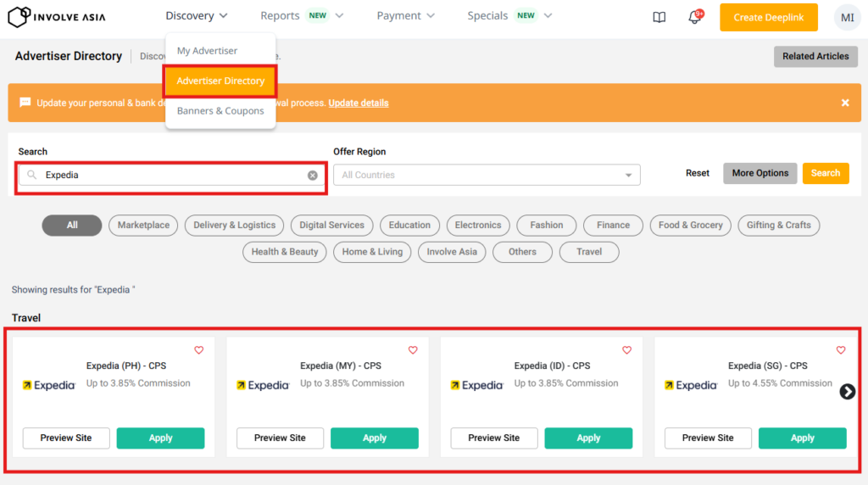The height and width of the screenshot is (485, 868).
Task: Click the Advertiser Directory page title
Action: pos(69,56)
